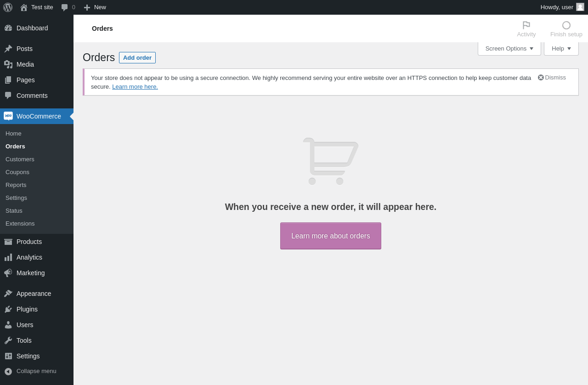Click the Plugins plug icon
588x385 pixels.
tap(8, 309)
